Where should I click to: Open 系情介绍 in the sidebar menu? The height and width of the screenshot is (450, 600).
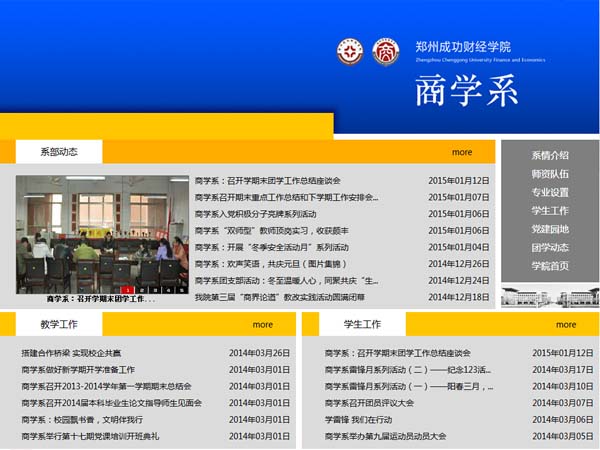(x=550, y=156)
